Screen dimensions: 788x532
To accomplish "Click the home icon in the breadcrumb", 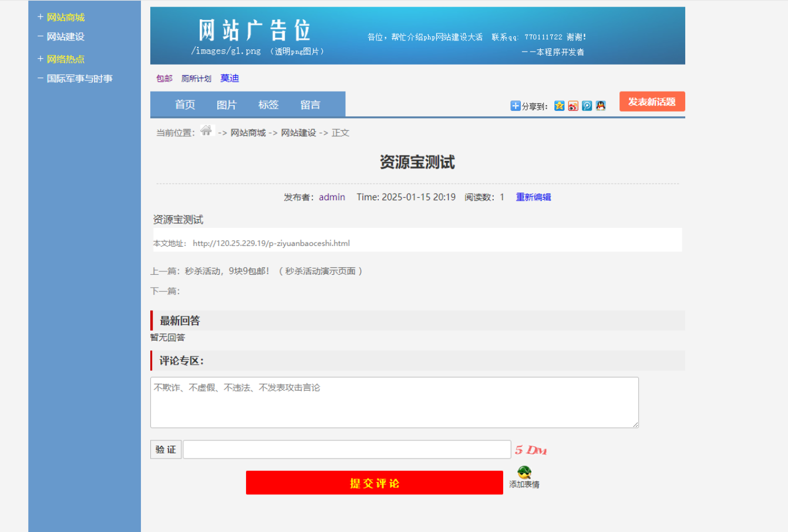I will 206,131.
